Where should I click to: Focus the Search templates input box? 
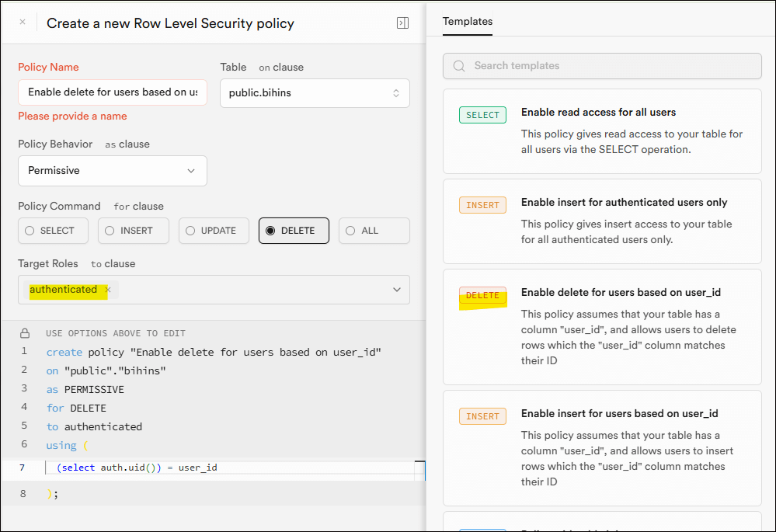pos(610,66)
